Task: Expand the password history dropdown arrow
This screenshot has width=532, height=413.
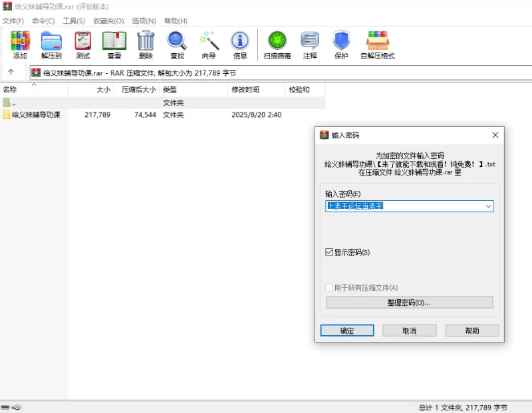Action: pos(488,206)
